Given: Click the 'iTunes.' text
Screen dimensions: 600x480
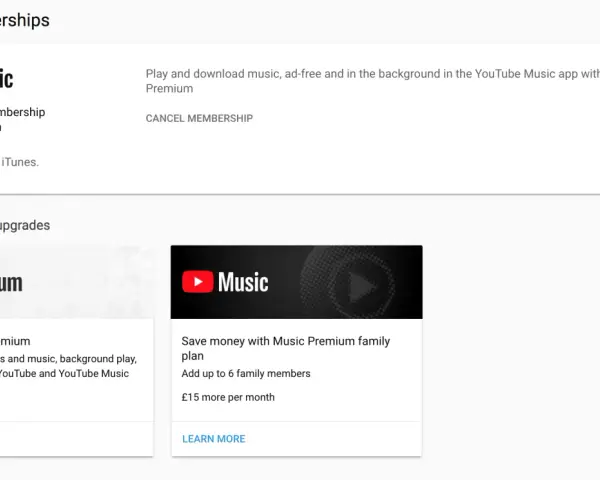Looking at the screenshot, I should [20, 162].
